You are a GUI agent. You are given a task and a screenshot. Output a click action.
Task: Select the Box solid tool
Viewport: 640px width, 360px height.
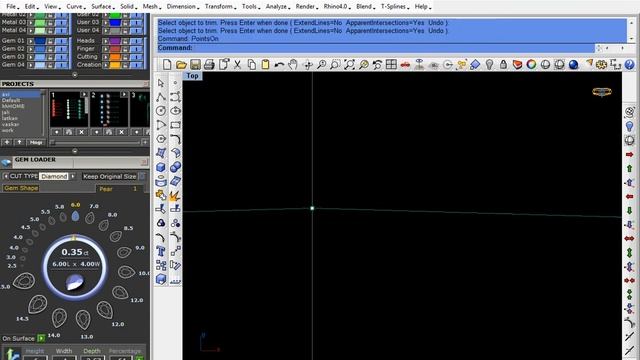(x=161, y=167)
